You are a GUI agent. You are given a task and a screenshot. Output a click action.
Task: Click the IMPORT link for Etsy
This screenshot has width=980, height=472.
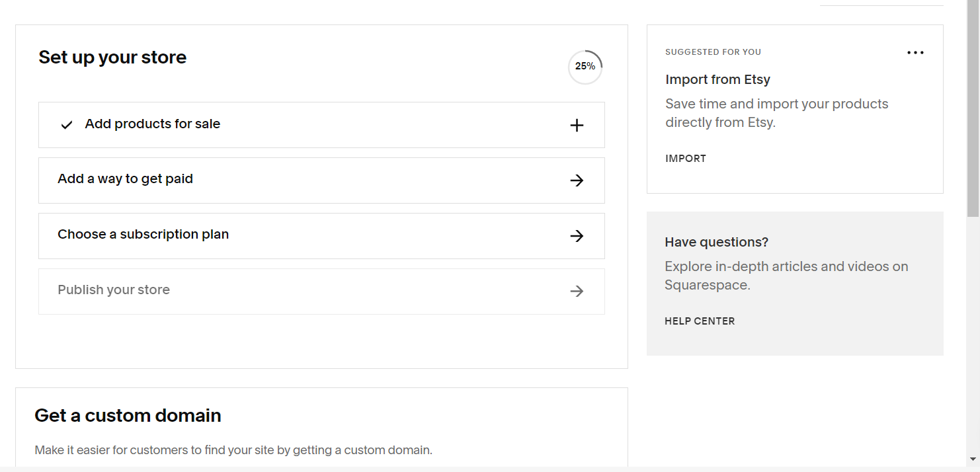coord(686,159)
